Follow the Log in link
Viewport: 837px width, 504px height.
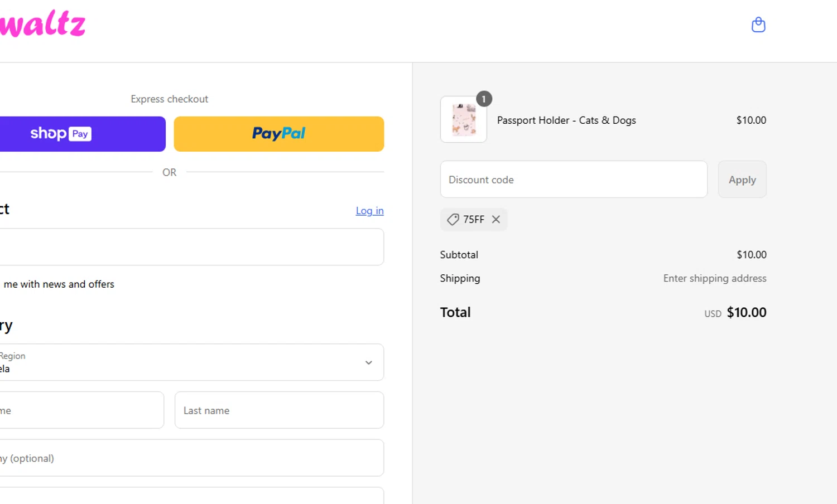coord(369,211)
